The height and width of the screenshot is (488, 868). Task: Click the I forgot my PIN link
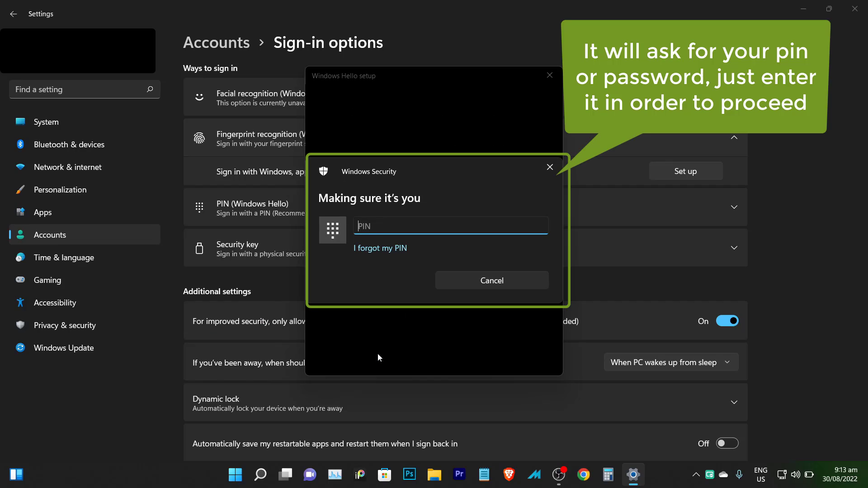pos(380,248)
